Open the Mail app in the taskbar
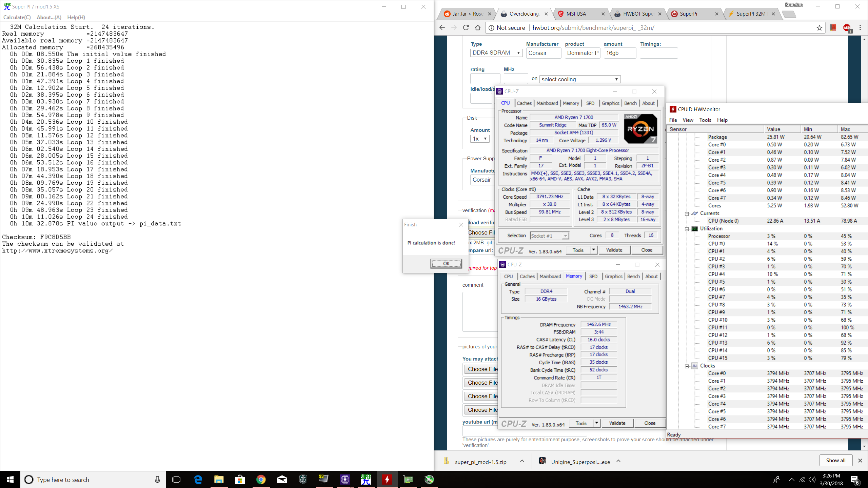868x488 pixels. tap(282, 480)
